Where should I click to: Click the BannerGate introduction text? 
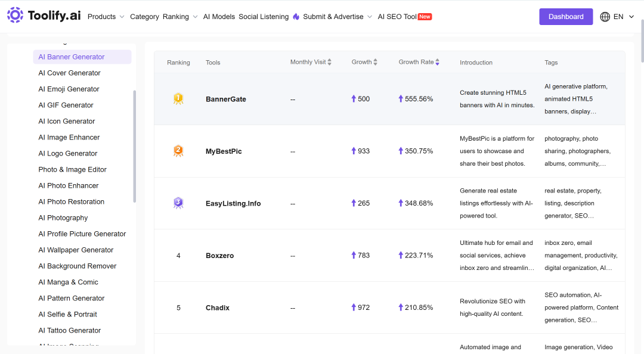(x=497, y=99)
